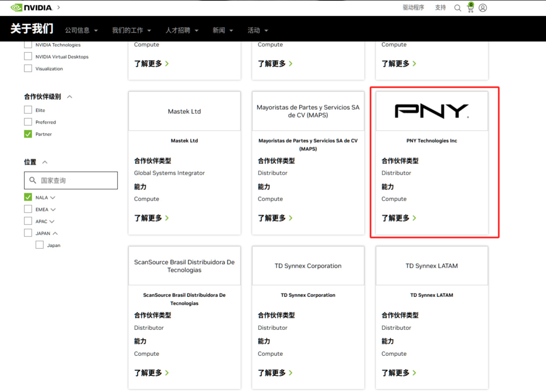Enable the Visualization filter checkbox

[28, 68]
